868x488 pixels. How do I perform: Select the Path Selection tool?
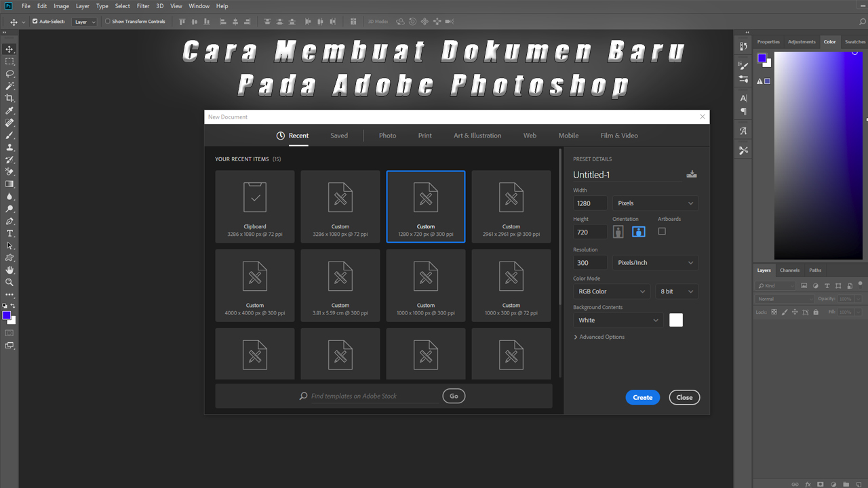[x=9, y=245]
